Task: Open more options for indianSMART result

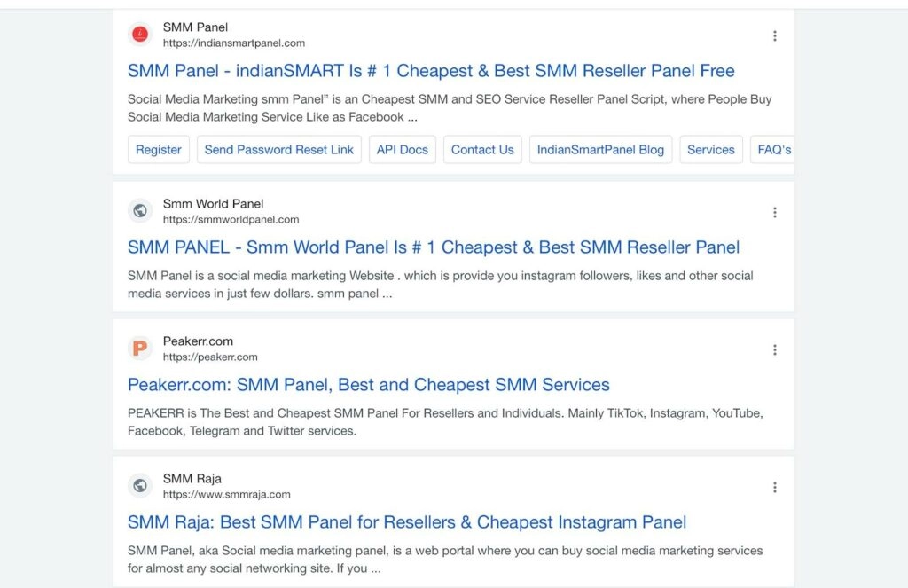Action: [774, 35]
